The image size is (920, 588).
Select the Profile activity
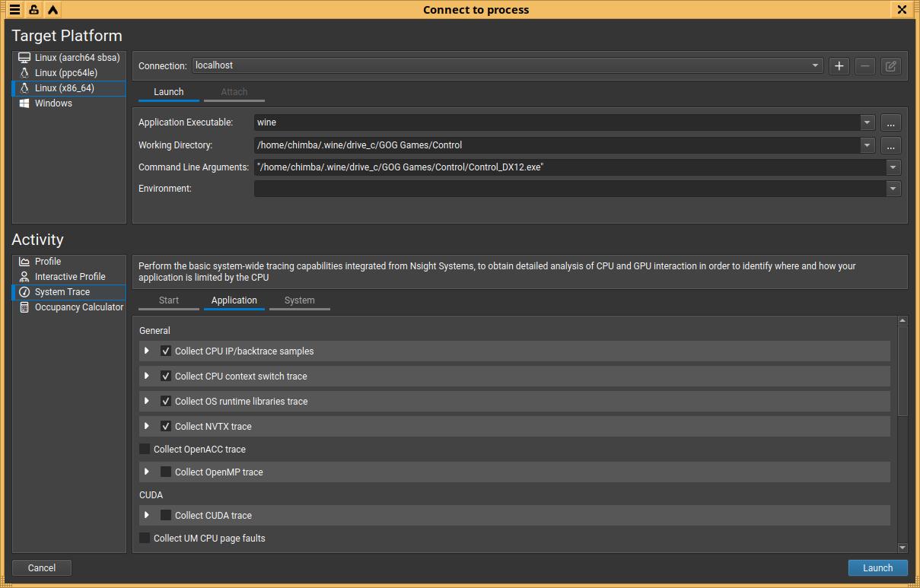pyautogui.click(x=47, y=262)
